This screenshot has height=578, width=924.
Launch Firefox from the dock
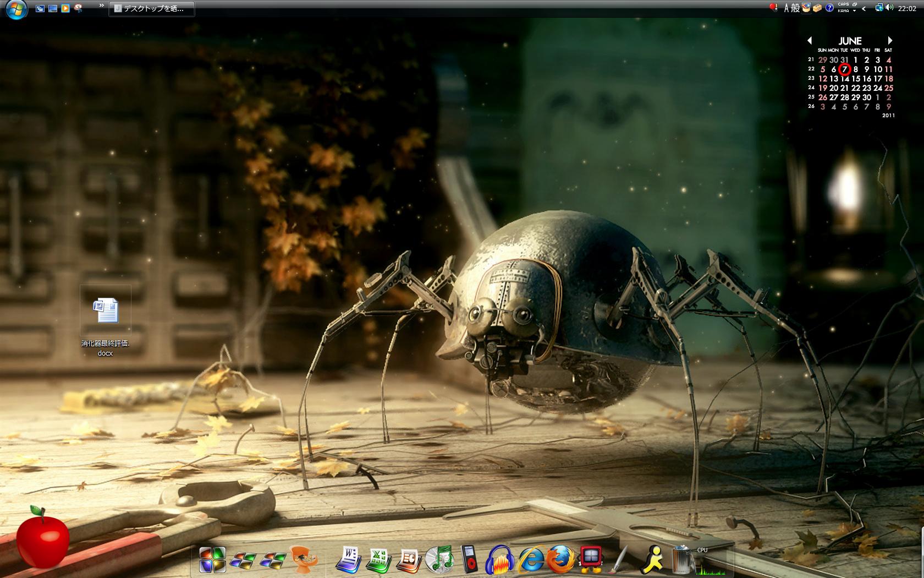560,559
